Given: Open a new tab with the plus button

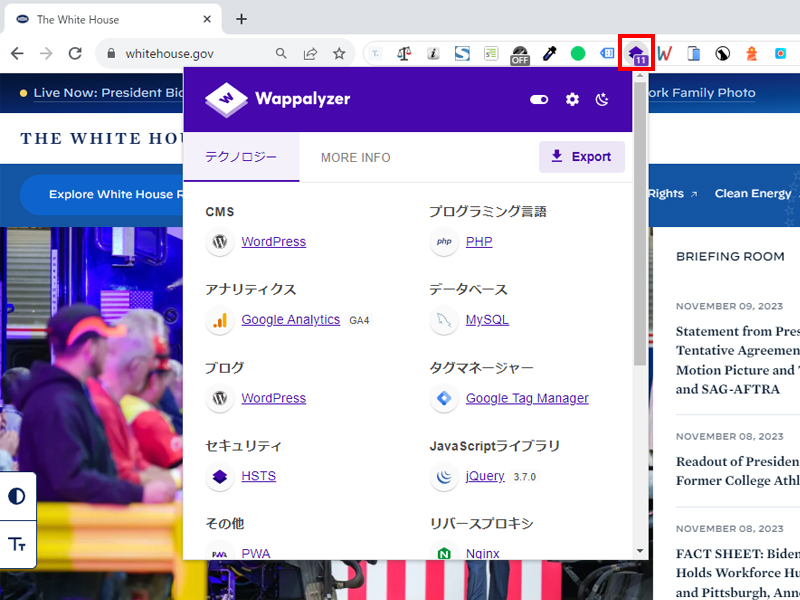Looking at the screenshot, I should pos(241,19).
